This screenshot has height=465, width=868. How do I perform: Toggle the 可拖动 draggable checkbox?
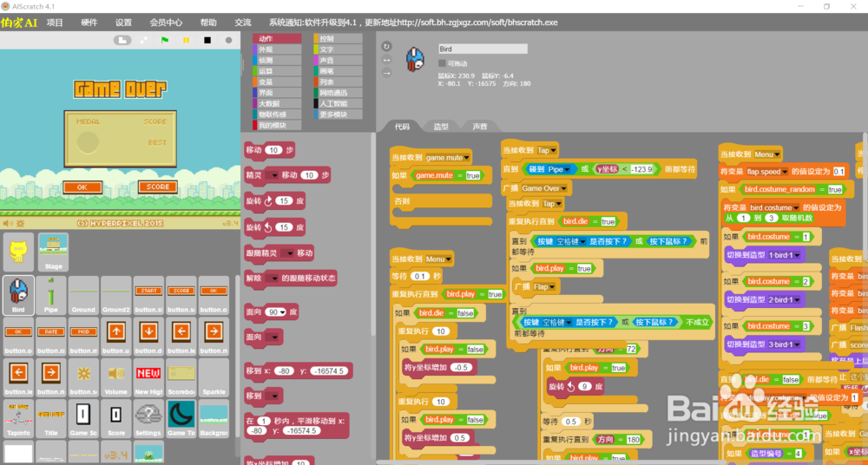click(x=442, y=63)
